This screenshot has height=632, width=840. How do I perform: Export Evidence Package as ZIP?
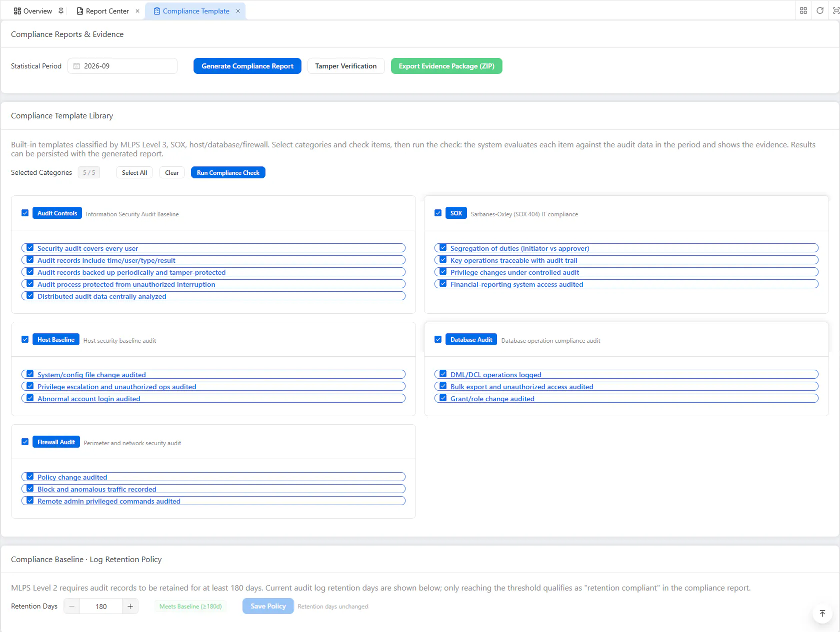pyautogui.click(x=446, y=66)
